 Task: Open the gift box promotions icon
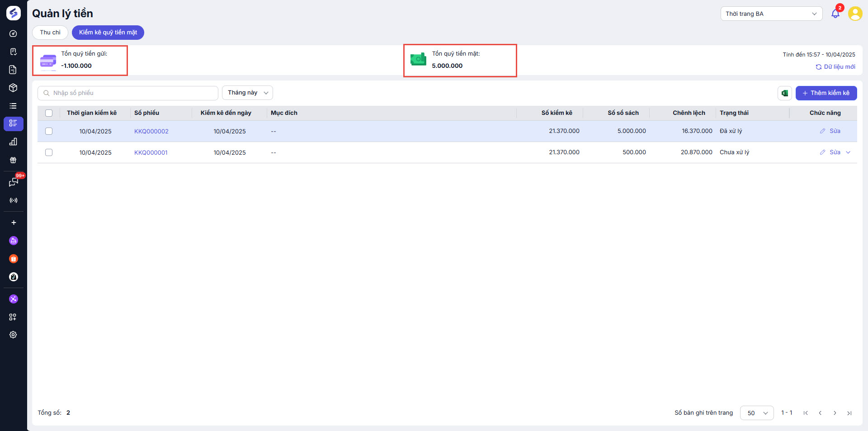(14, 160)
